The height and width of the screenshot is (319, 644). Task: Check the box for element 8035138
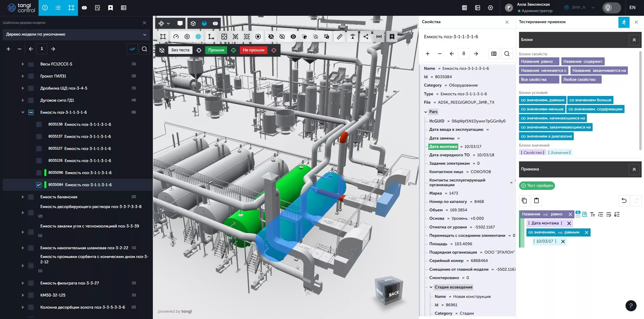coord(39,124)
